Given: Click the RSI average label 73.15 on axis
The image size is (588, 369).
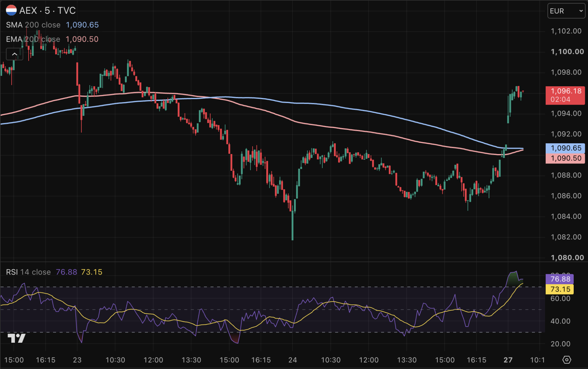Looking at the screenshot, I should point(560,289).
